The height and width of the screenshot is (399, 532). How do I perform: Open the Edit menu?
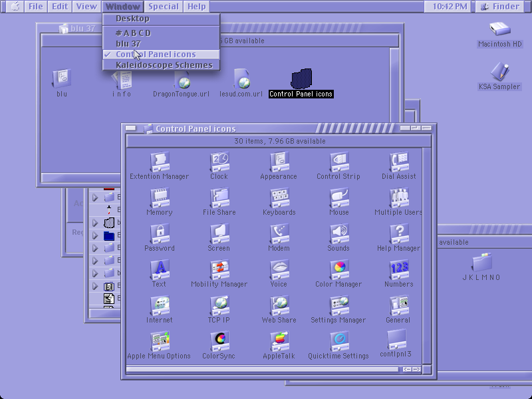pos(60,7)
